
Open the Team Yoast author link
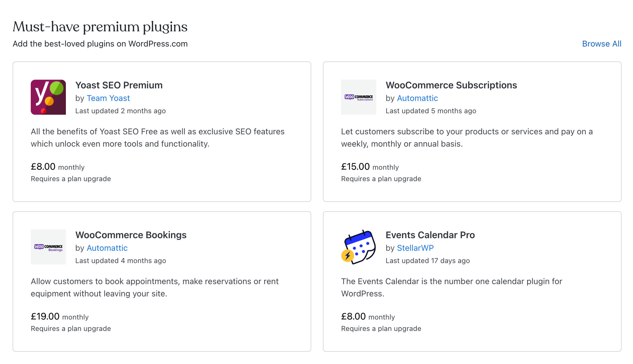(x=108, y=98)
